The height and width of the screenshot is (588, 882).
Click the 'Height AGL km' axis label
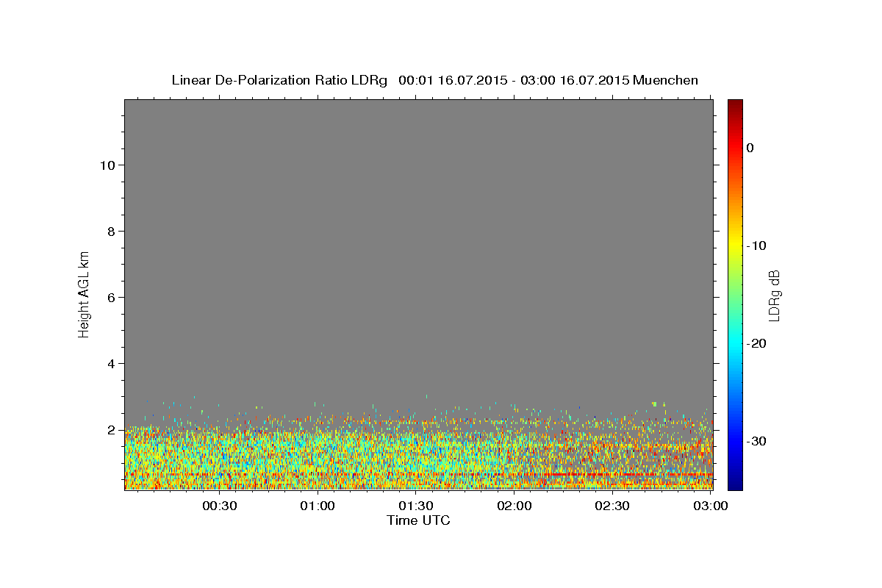pos(84,293)
